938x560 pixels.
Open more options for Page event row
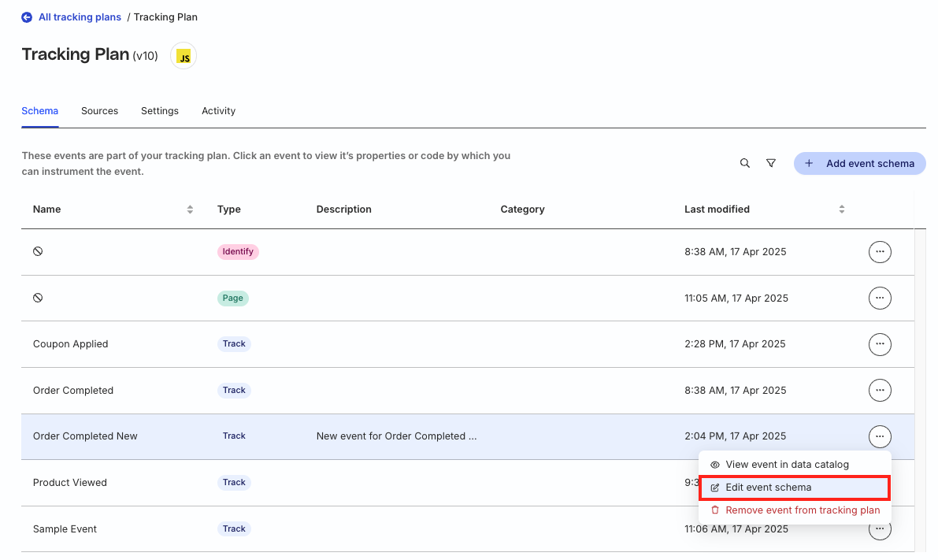pos(879,299)
